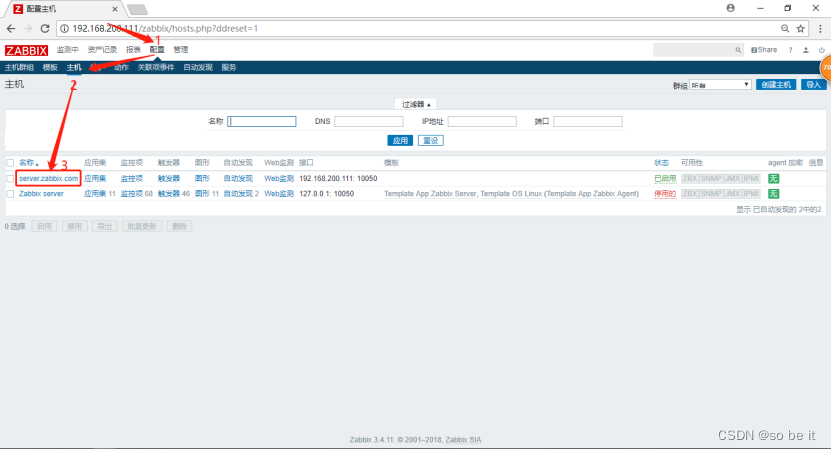The height and width of the screenshot is (450, 831).
Task: Click the search magnifier in Zabbix header
Action: tap(738, 50)
